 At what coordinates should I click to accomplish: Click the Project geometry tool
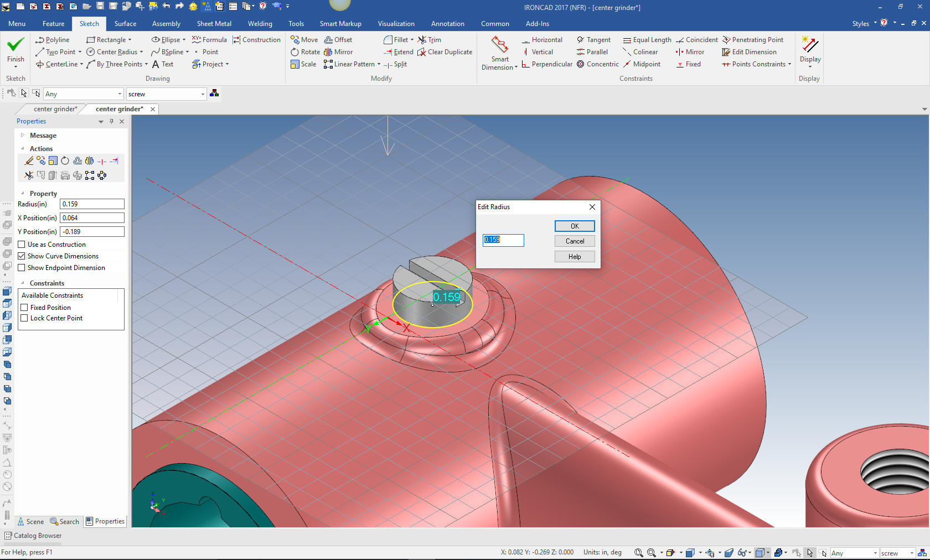coord(208,64)
